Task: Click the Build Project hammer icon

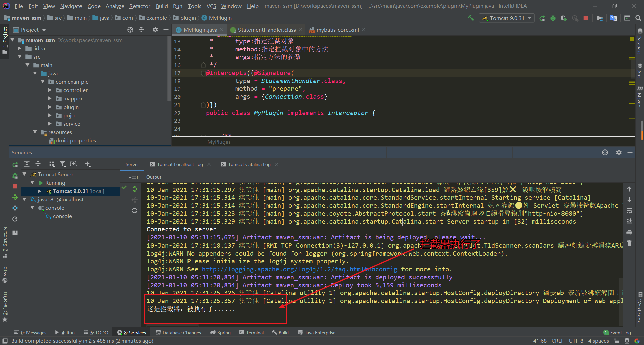Action: (471, 18)
